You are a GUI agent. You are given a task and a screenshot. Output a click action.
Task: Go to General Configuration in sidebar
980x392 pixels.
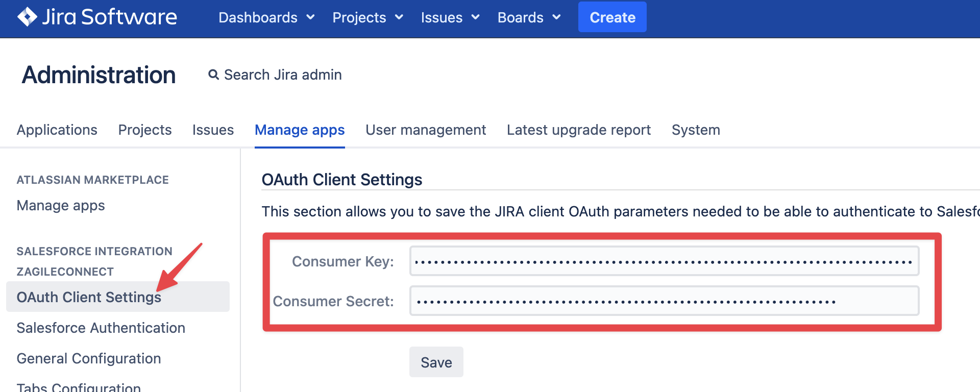click(89, 359)
